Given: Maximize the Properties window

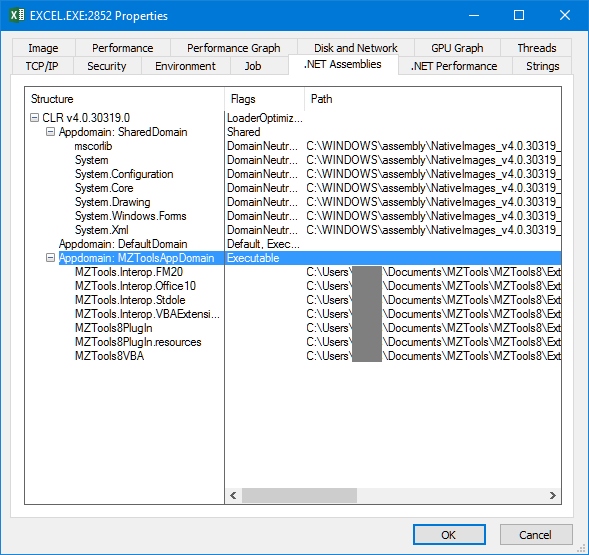Looking at the screenshot, I should point(519,15).
